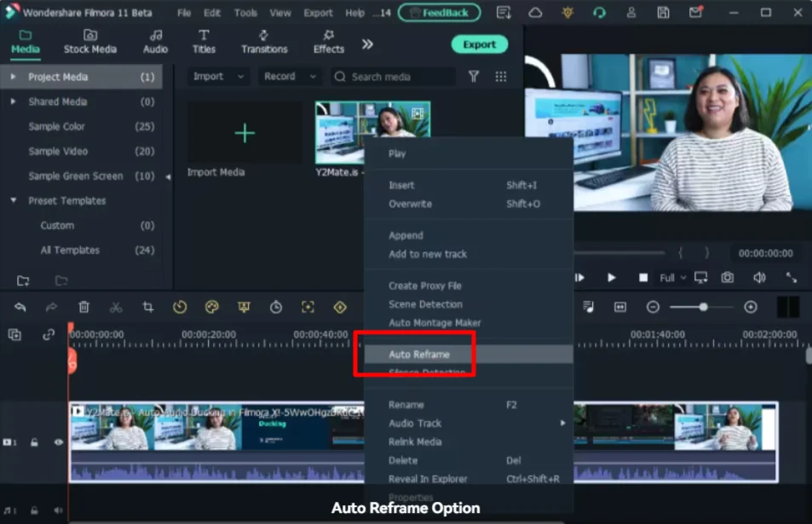812x524 pixels.
Task: Choose Auto Reframe from context menu
Action: (x=469, y=354)
